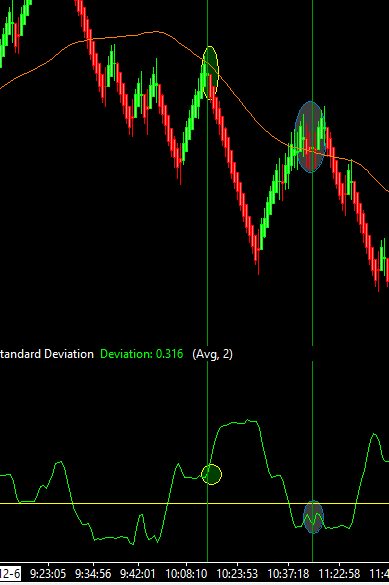The width and height of the screenshot is (389, 585).
Task: Click the highest plateau of the deviation line
Action: pyautogui.click(x=239, y=423)
